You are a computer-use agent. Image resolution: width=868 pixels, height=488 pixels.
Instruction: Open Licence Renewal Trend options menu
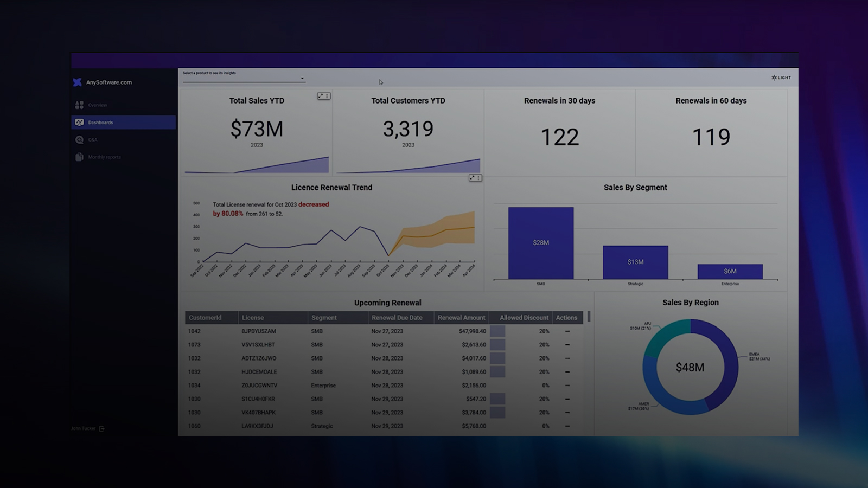478,178
